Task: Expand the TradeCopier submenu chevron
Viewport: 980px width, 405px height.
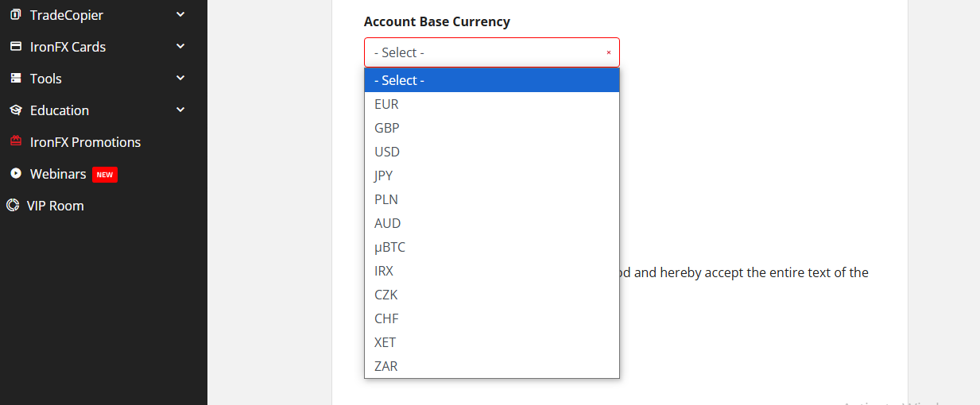Action: coord(180,14)
